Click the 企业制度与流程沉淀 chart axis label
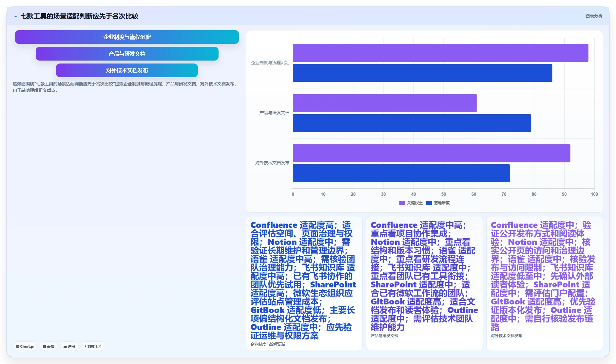Screen dimensions: 616x364 coord(270,63)
